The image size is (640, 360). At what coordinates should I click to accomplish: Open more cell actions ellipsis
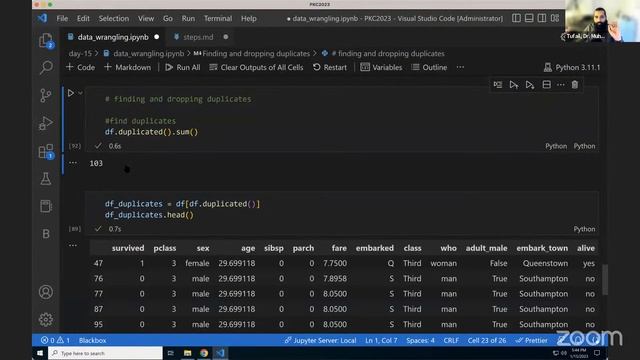point(561,85)
